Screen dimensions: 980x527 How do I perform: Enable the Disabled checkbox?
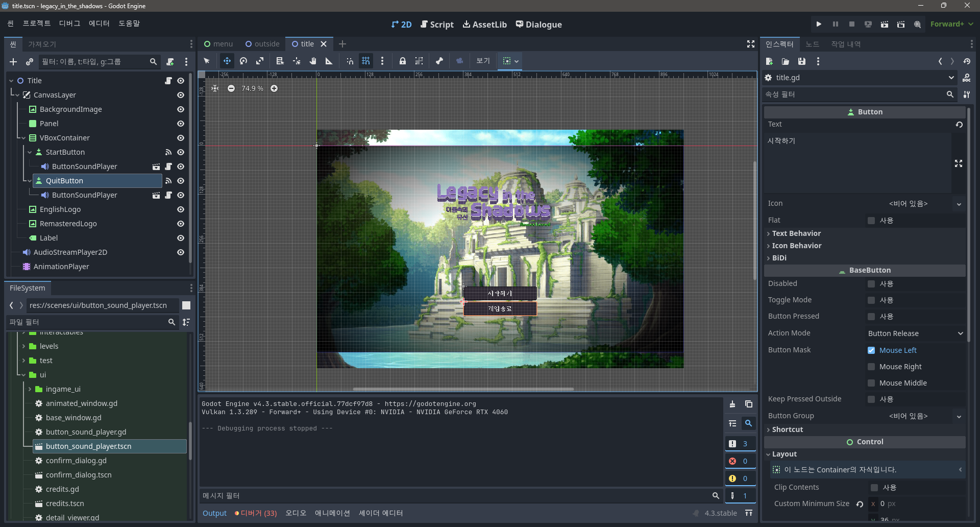[871, 284]
